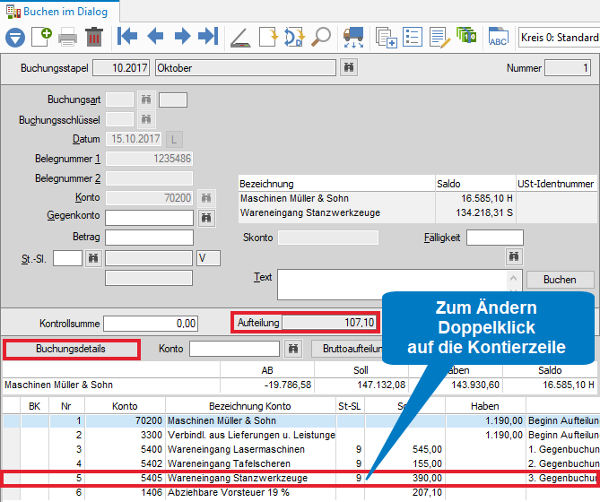Viewport: 600px width, 502px height.
Task: Go to next record arrow
Action: (182, 37)
